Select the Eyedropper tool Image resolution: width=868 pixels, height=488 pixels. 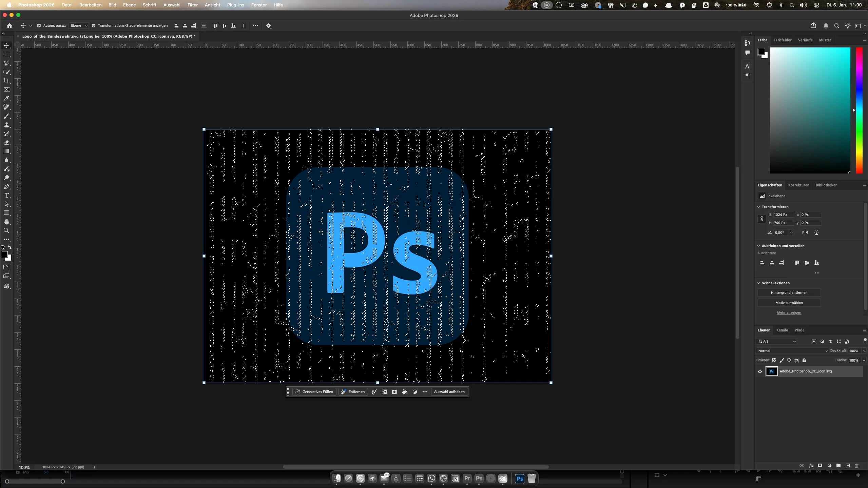6,98
